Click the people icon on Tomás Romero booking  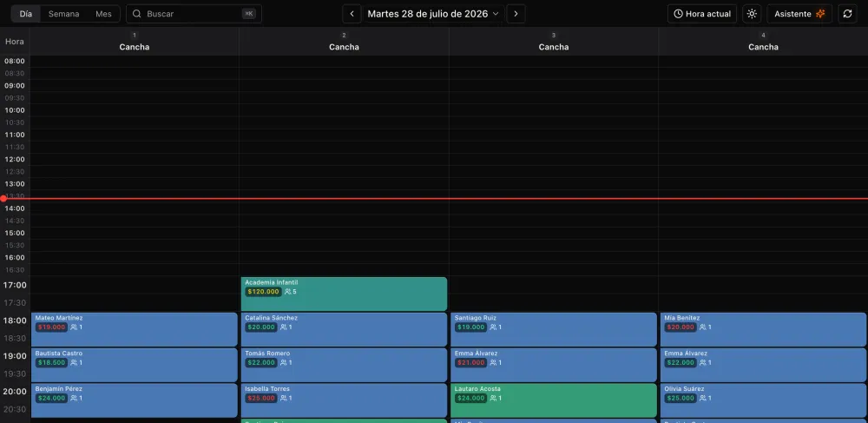284,363
